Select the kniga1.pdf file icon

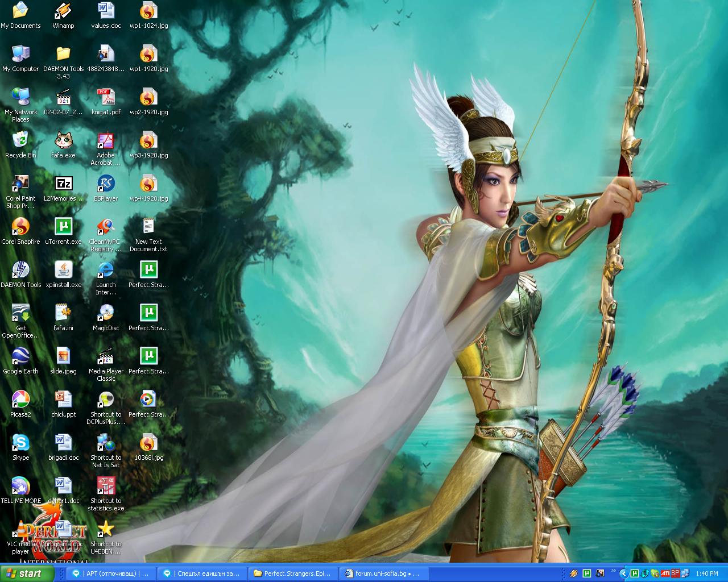click(106, 98)
